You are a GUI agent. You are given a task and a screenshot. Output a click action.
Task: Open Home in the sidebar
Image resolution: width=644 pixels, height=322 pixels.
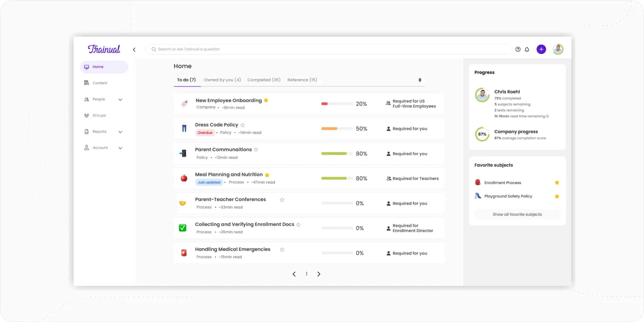[x=104, y=67]
